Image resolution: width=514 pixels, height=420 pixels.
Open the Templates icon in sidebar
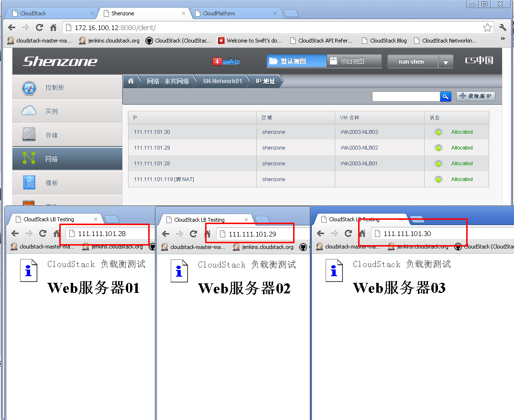coord(29,183)
